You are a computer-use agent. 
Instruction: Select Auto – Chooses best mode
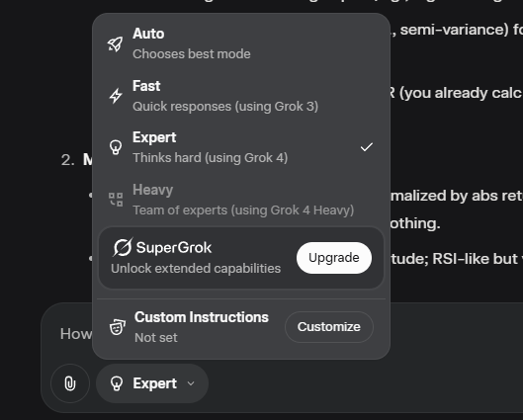pos(241,43)
